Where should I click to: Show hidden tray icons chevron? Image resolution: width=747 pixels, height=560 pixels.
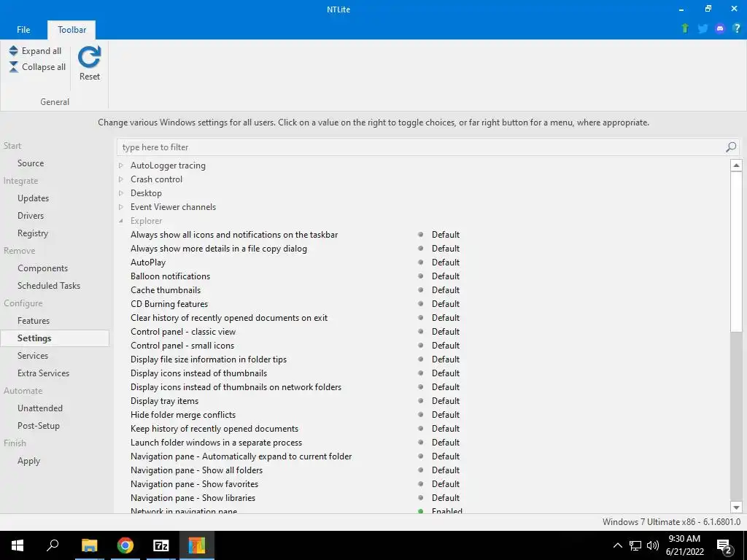(617, 545)
